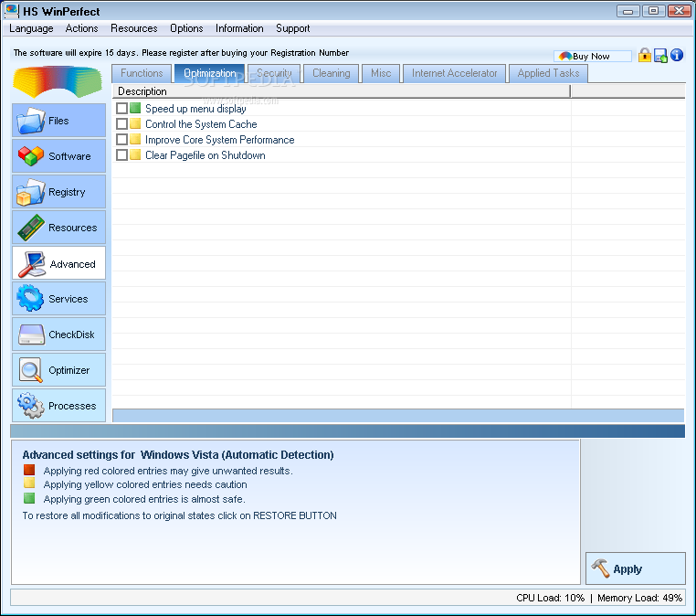This screenshot has height=616, width=696.
Task: Switch to the Misc tab
Action: coord(381,73)
